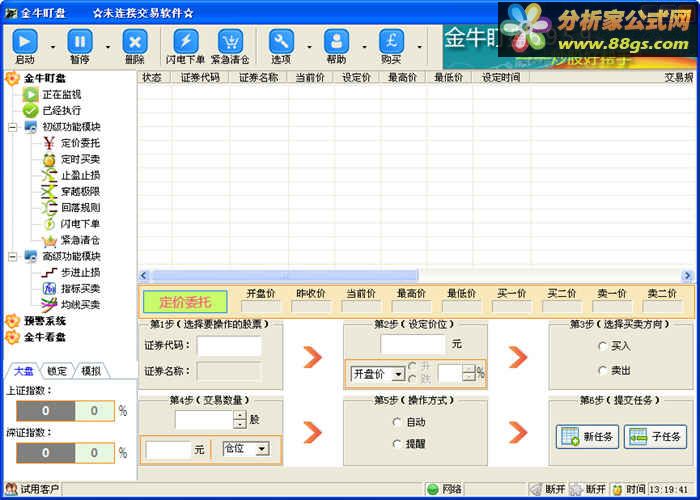Select 已经执行 in the sidebar tree
The image size is (700, 500).
pyautogui.click(x=62, y=111)
